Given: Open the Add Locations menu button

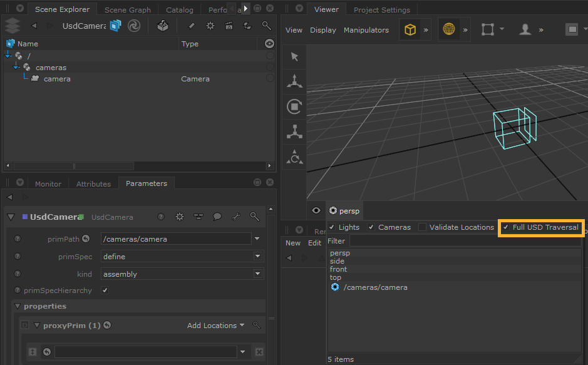Looking at the screenshot, I should [216, 326].
